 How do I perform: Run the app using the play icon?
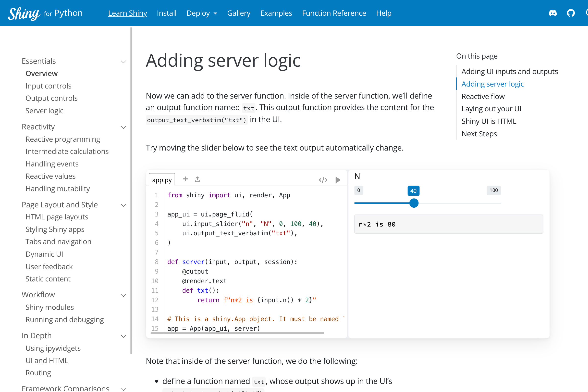(x=338, y=179)
